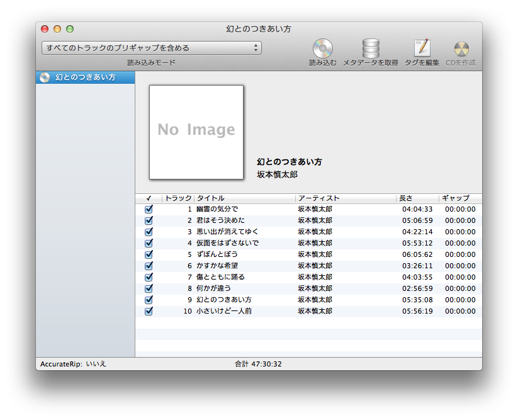The height and width of the screenshot is (420, 518).
Task: Select track title 傷とともに踊る
Action: (x=220, y=277)
